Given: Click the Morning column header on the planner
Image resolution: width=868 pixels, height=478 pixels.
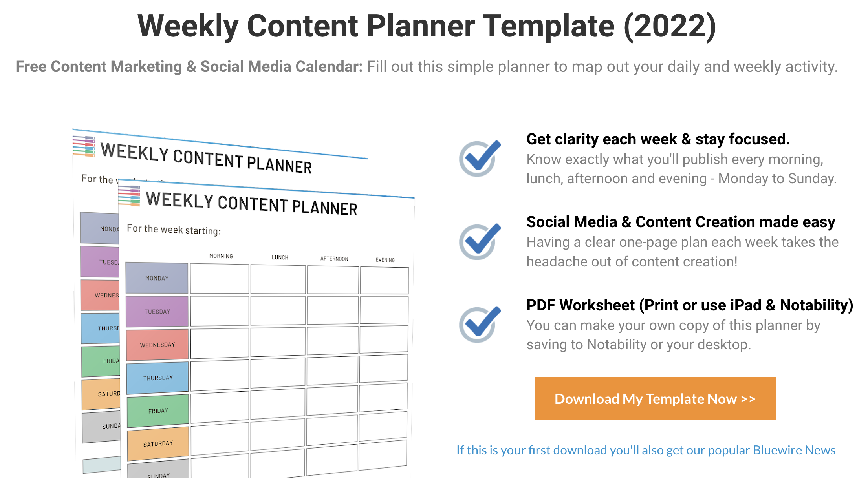Looking at the screenshot, I should tap(221, 256).
